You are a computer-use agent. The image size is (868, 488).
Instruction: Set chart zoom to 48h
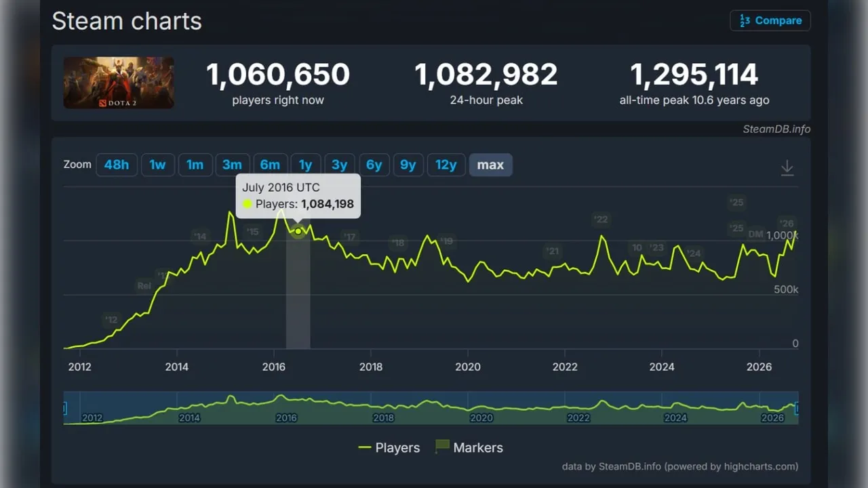tap(117, 165)
